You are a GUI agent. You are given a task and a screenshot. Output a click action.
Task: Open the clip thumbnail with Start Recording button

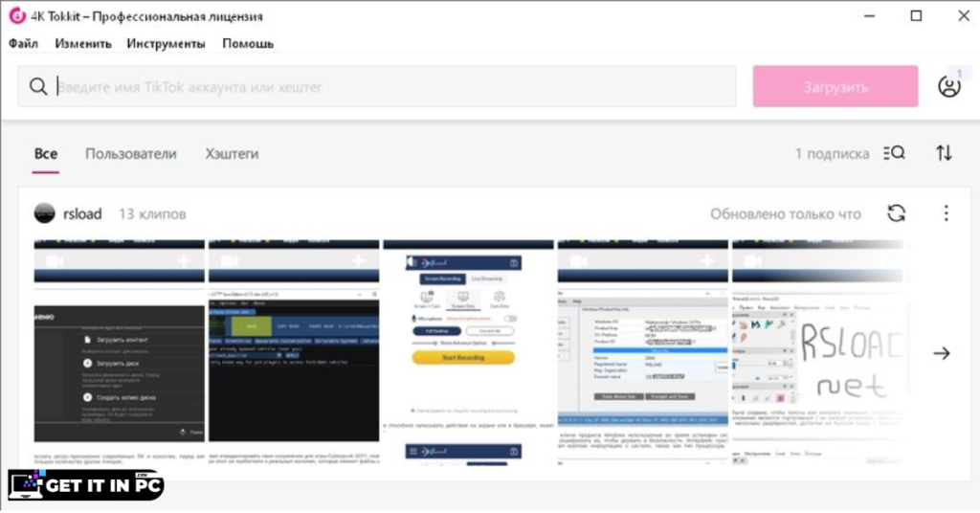coord(468,352)
